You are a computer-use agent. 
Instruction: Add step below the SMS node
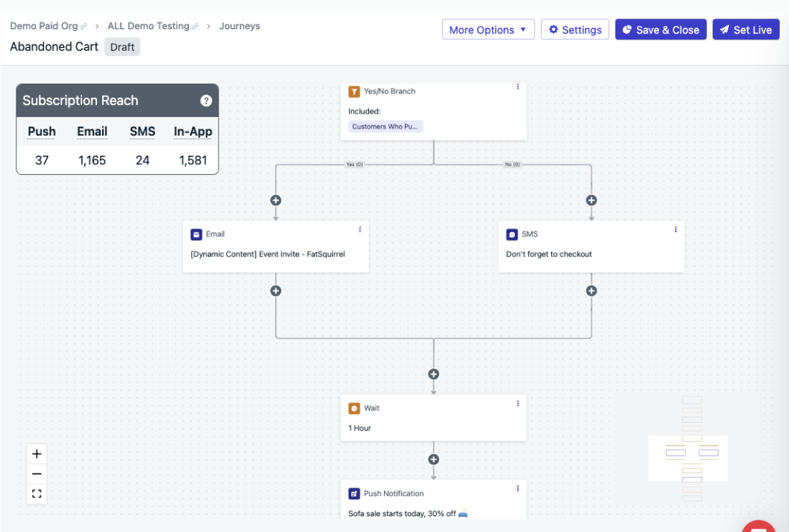591,291
